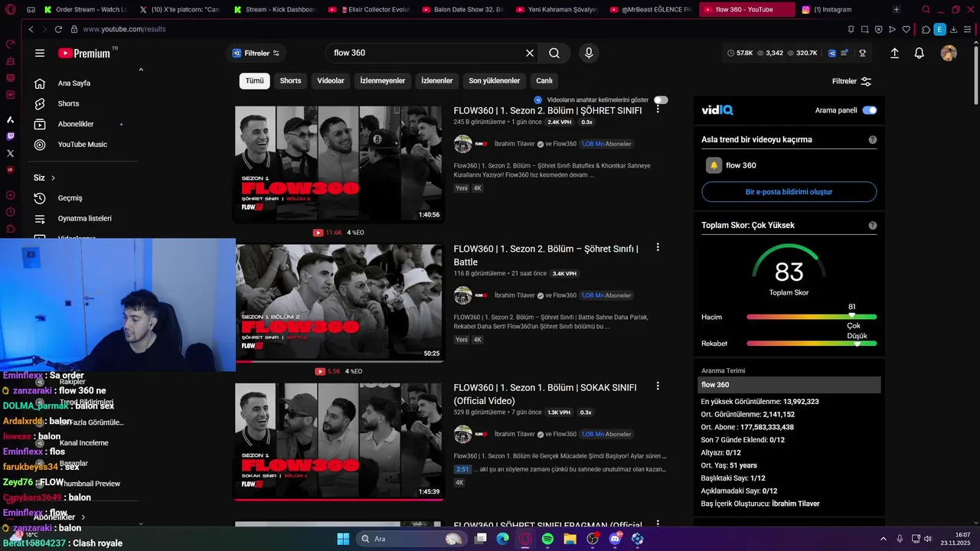The height and width of the screenshot is (551, 980).
Task: Open title FLOW360 1. Bölüm SOKAK SINIFI
Action: 545,394
